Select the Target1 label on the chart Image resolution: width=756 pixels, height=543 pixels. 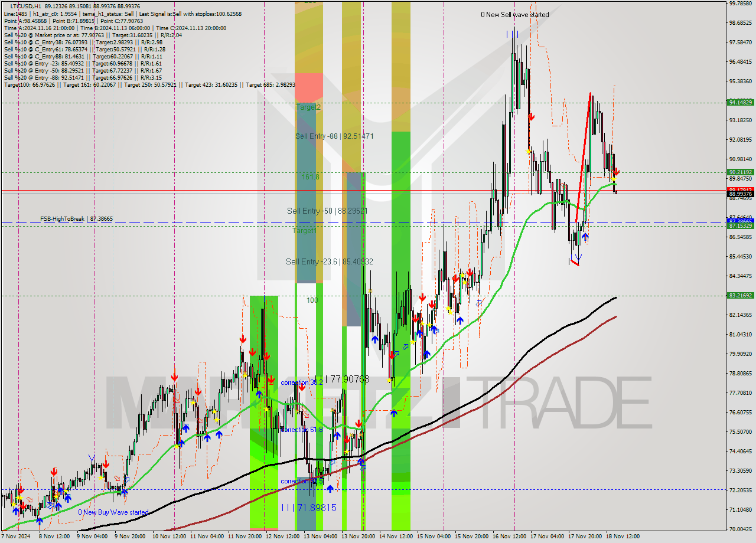click(x=305, y=231)
